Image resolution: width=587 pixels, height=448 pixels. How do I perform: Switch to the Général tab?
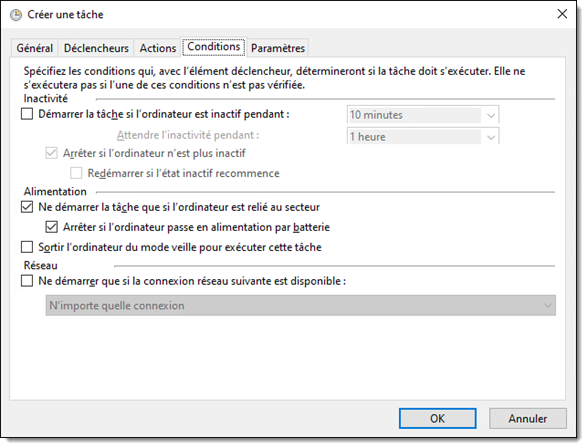coord(34,48)
